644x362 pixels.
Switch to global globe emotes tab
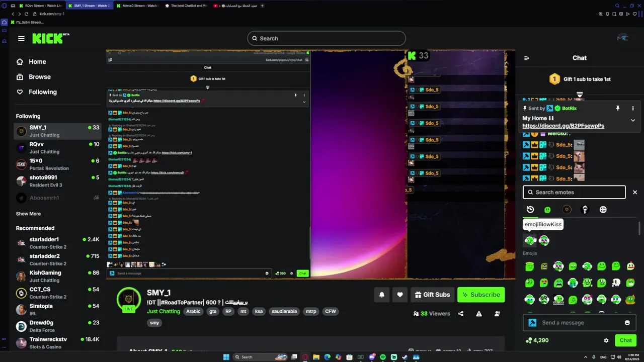[603, 210]
